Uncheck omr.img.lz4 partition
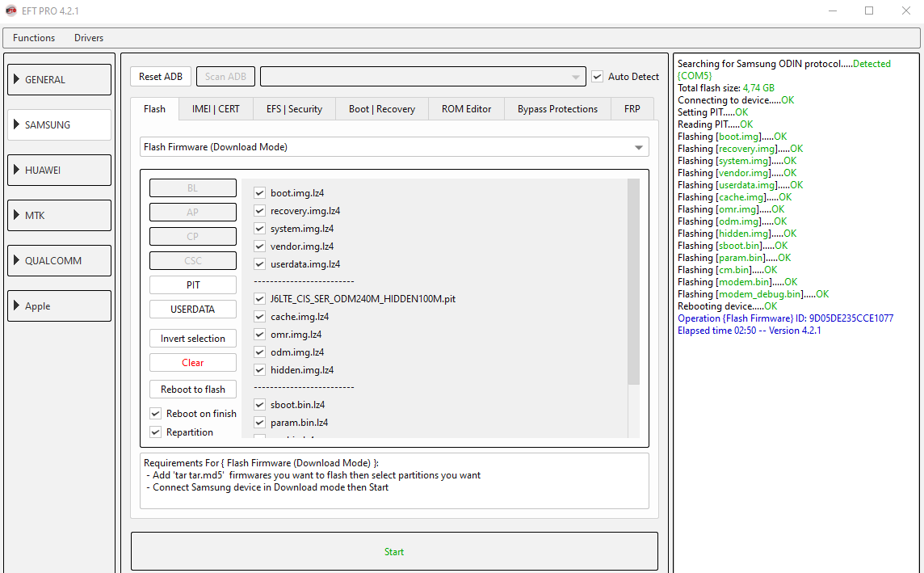This screenshot has width=924, height=573. point(259,335)
